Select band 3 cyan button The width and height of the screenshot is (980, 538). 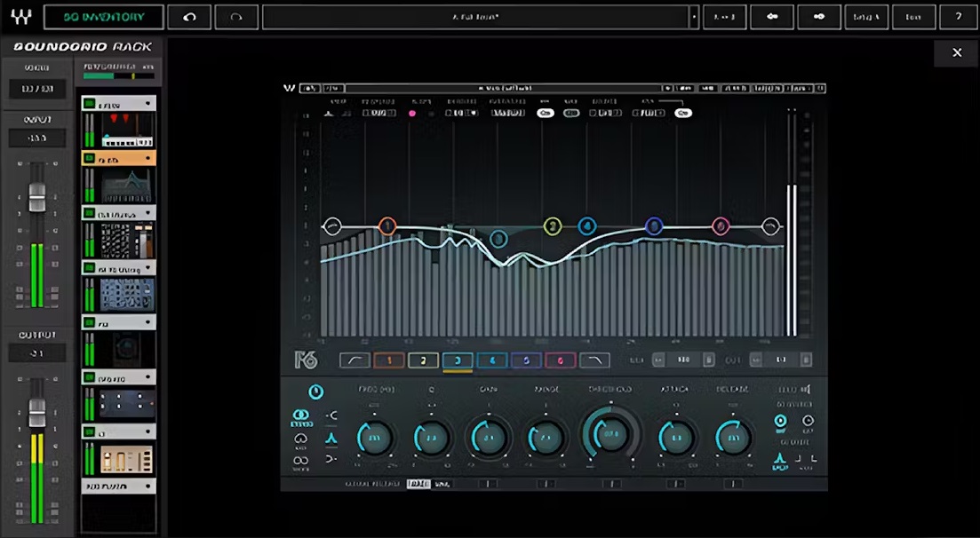click(458, 360)
